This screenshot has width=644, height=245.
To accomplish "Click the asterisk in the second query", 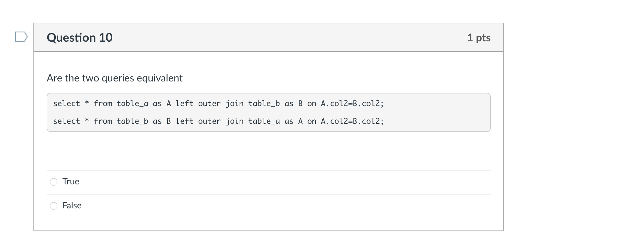I will [x=87, y=121].
